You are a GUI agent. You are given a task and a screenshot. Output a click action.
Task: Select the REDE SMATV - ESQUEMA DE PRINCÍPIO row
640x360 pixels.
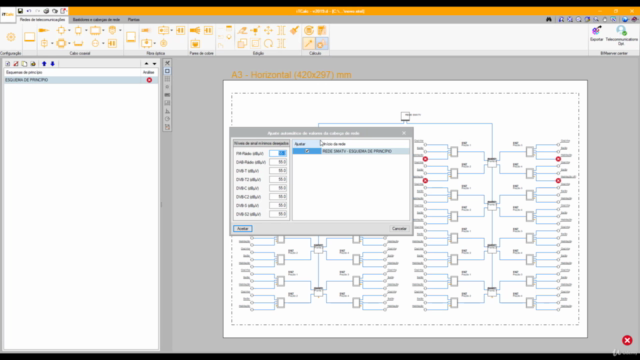pos(351,151)
